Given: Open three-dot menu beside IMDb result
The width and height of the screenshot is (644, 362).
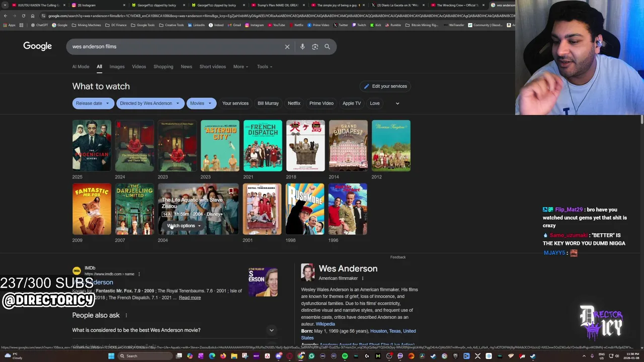Looking at the screenshot, I should coord(139,274).
